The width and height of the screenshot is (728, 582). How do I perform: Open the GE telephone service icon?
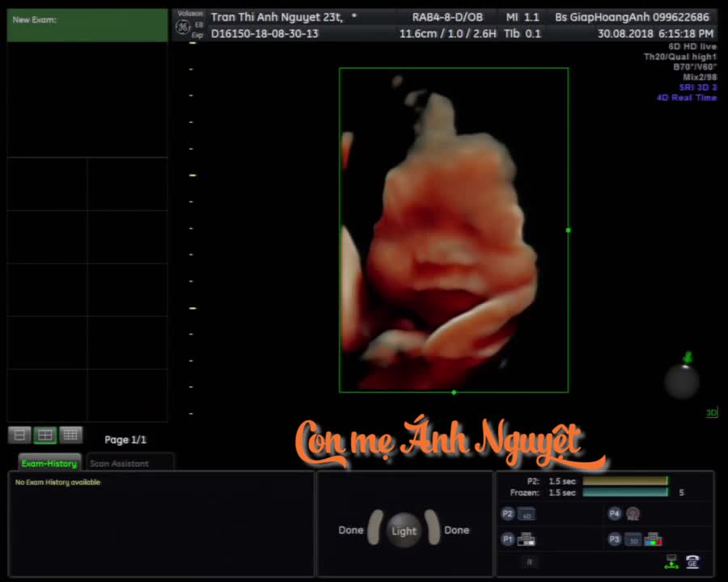[692, 562]
